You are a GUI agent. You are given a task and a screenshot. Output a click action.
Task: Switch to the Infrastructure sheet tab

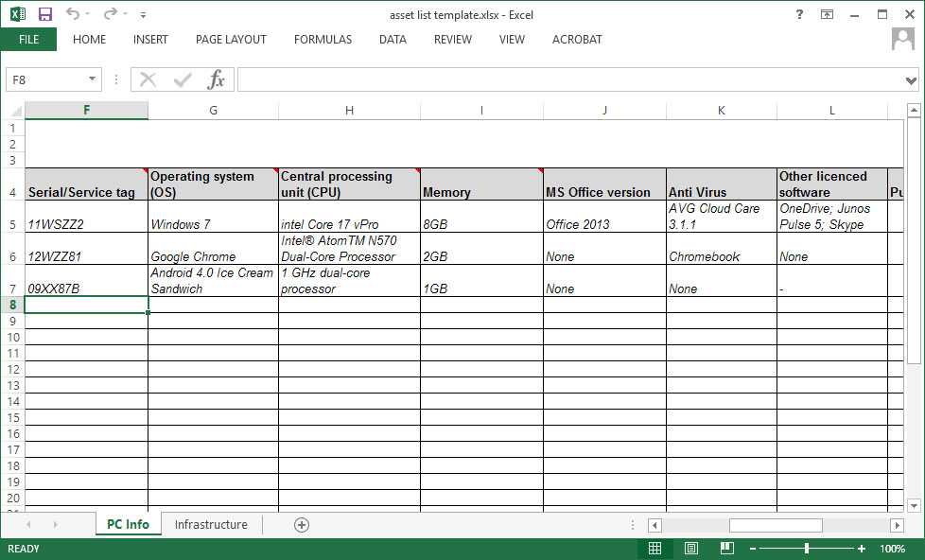[211, 525]
